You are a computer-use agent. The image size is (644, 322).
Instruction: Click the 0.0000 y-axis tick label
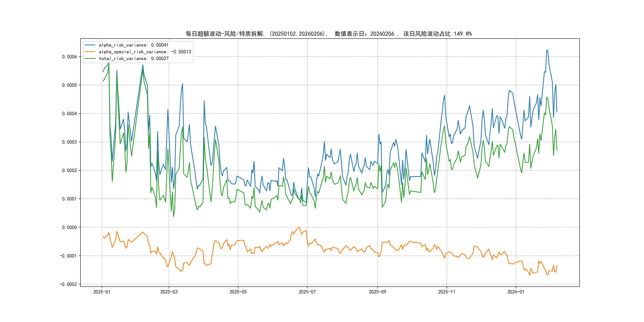[70, 227]
